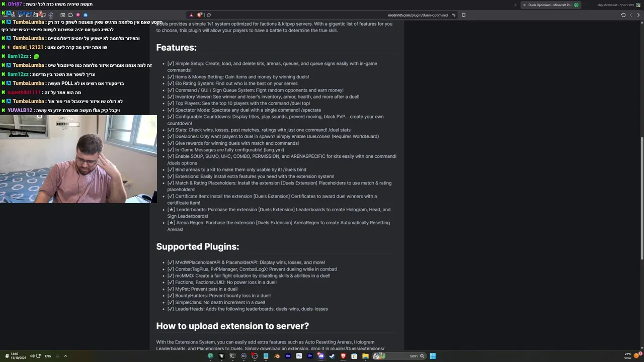Click chat username daniel_12121
The image size is (644, 362).
[28, 47]
